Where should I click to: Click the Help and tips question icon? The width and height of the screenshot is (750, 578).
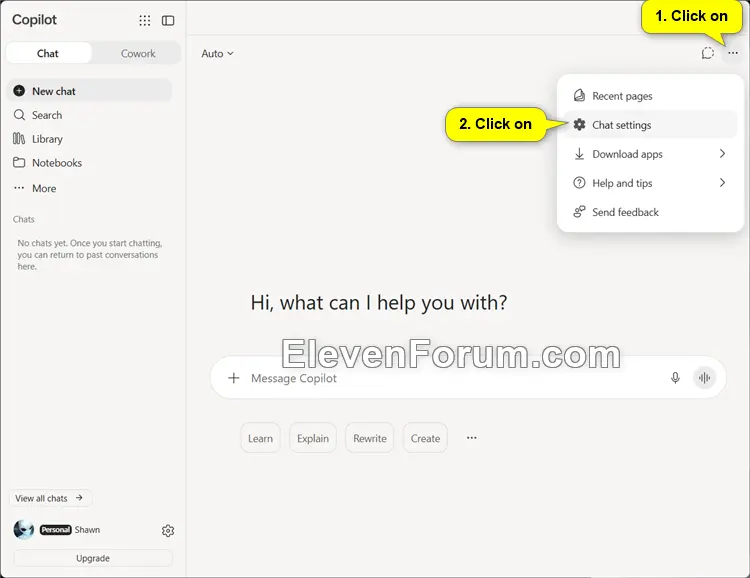[x=579, y=183]
